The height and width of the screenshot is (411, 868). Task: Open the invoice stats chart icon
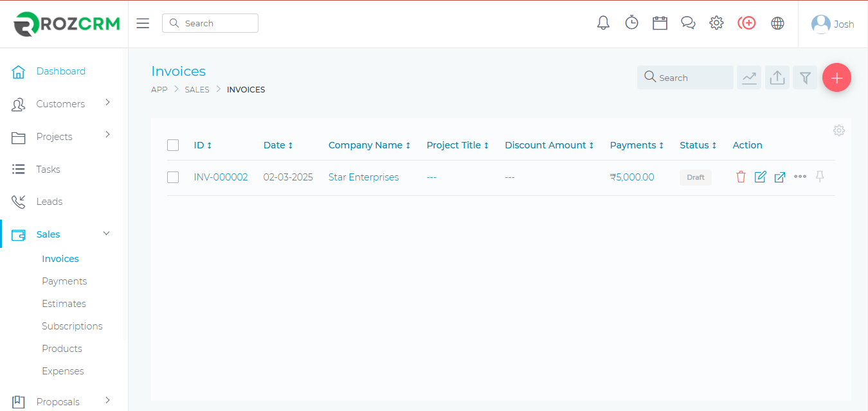(x=749, y=78)
